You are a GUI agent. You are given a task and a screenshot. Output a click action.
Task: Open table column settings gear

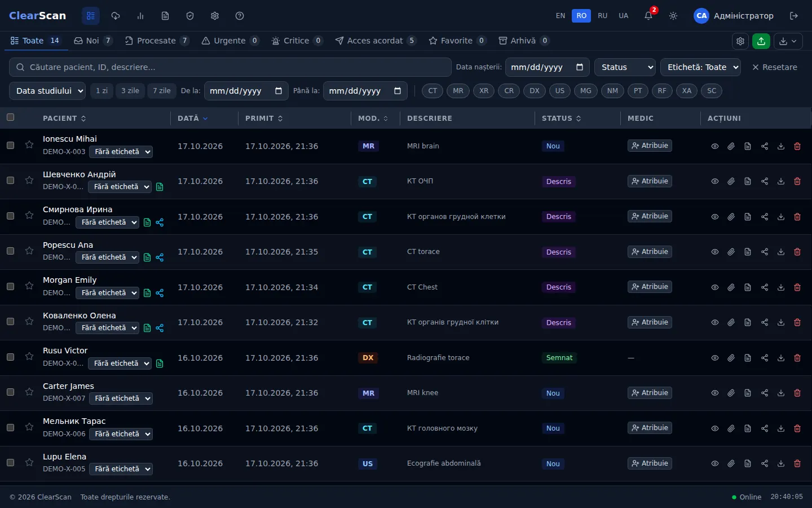click(740, 41)
